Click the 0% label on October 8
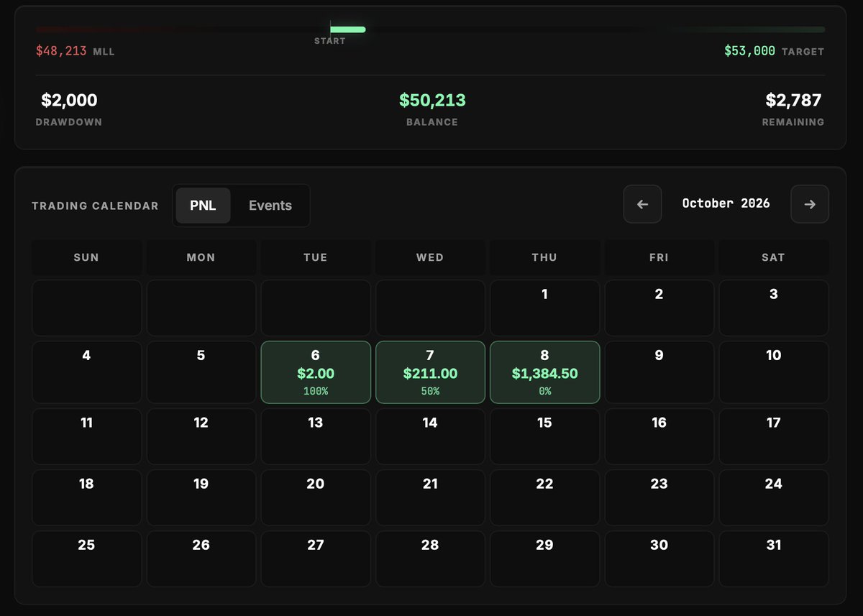The height and width of the screenshot is (616, 863). click(544, 392)
